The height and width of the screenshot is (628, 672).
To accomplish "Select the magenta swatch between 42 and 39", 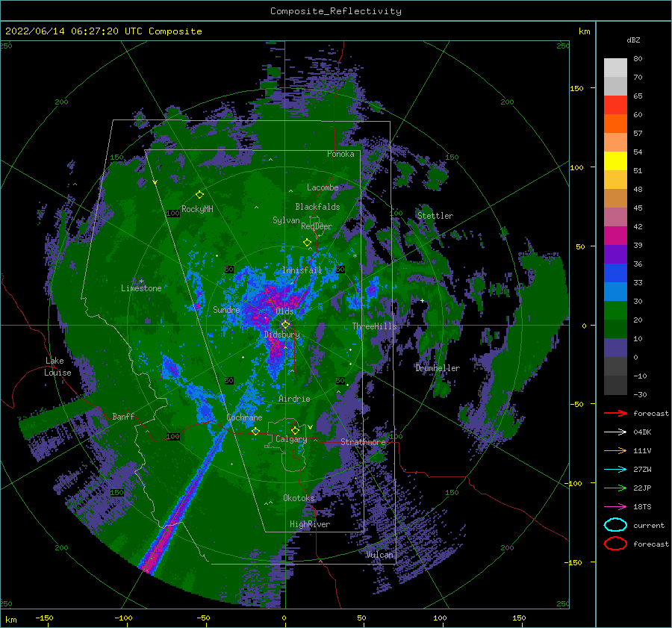I will click(x=615, y=236).
